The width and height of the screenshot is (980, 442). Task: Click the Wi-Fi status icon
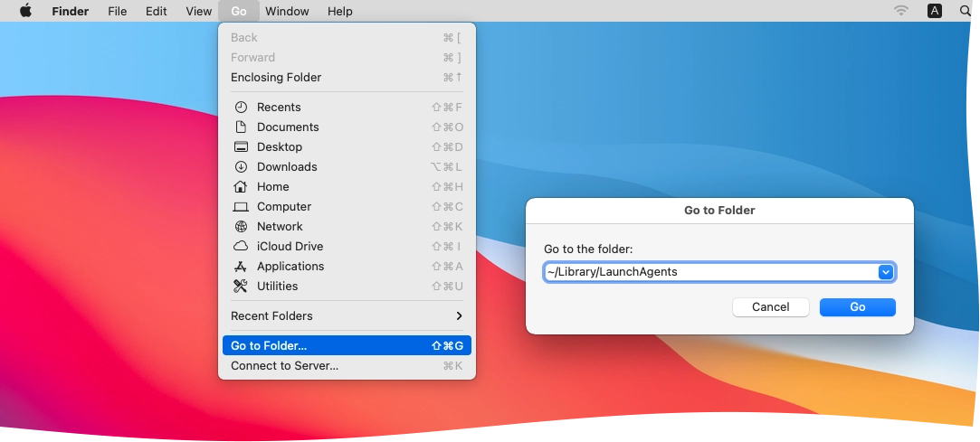click(900, 11)
